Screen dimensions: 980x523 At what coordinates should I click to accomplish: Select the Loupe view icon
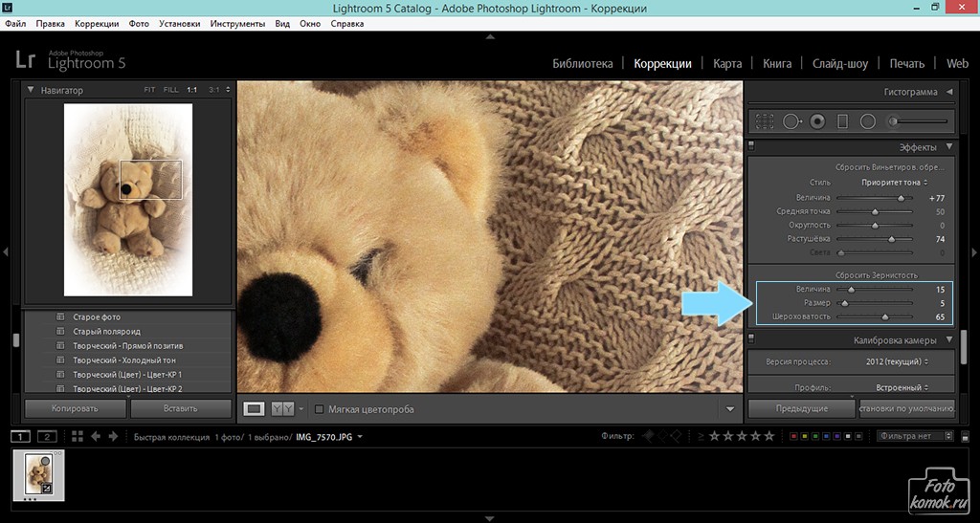point(254,409)
